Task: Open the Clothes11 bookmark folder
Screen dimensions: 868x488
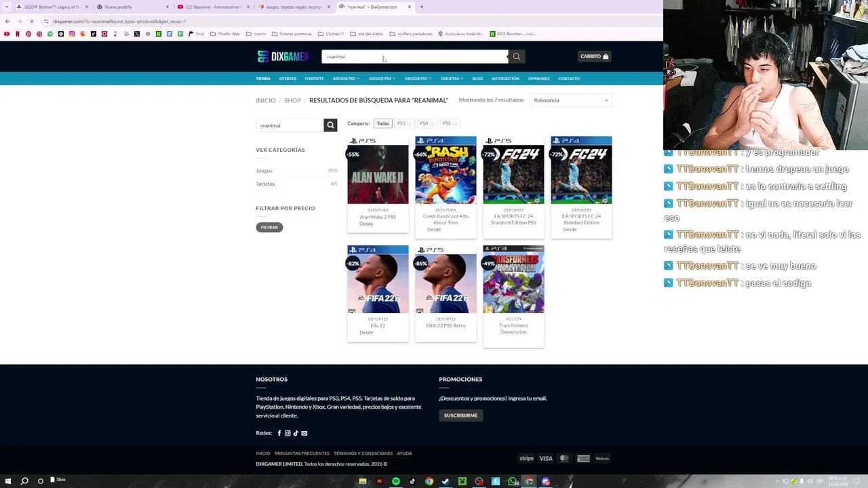Action: [x=331, y=34]
